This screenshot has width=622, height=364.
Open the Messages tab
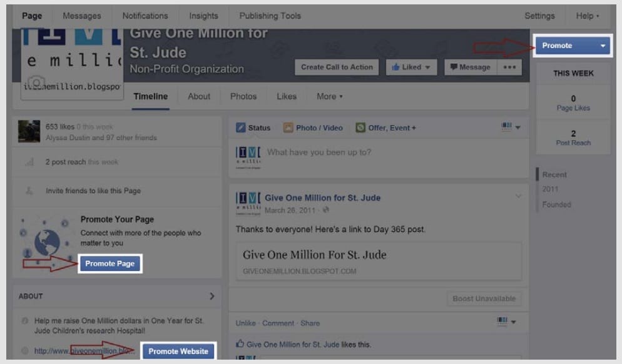pyautogui.click(x=82, y=16)
